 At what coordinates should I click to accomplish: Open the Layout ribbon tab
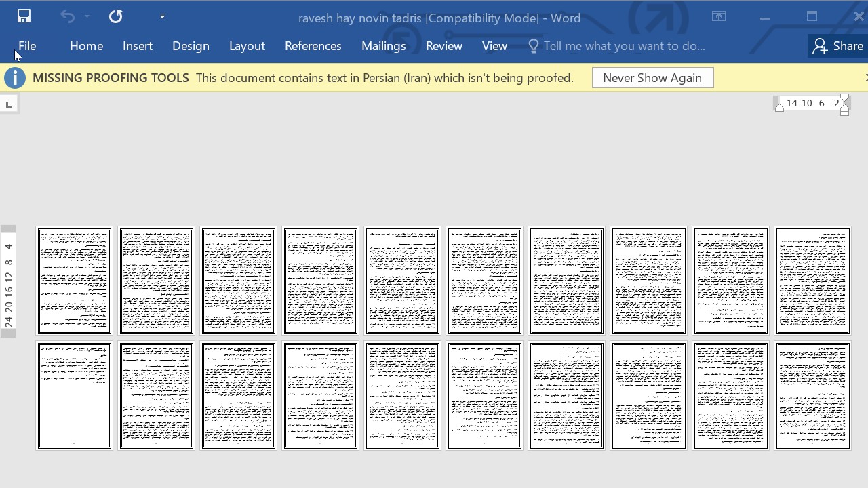point(247,46)
